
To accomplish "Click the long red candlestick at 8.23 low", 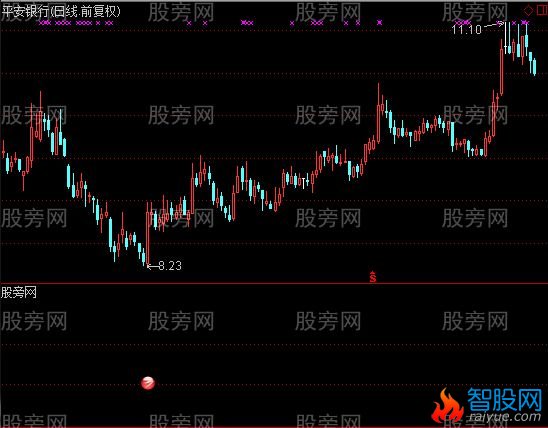I will 147,233.
